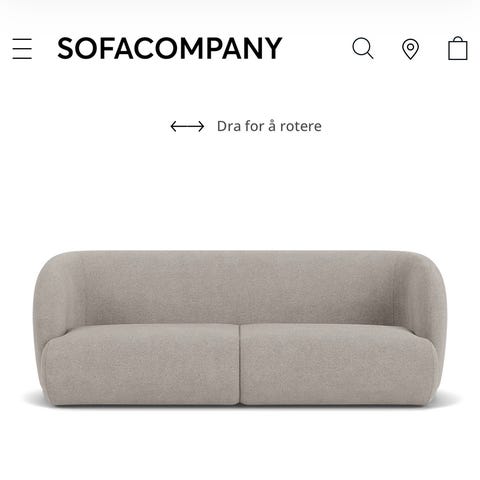The width and height of the screenshot is (480, 480).
Task: Click the double-headed rotate arrow icon
Action: point(187,126)
